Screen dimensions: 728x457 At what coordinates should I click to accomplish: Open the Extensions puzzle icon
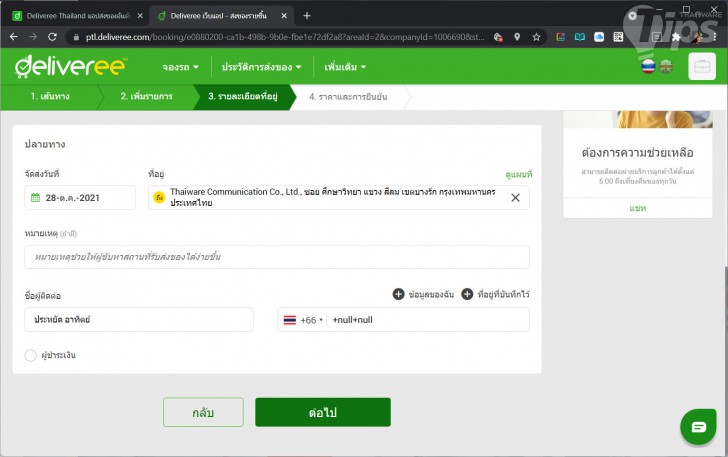tap(676, 37)
